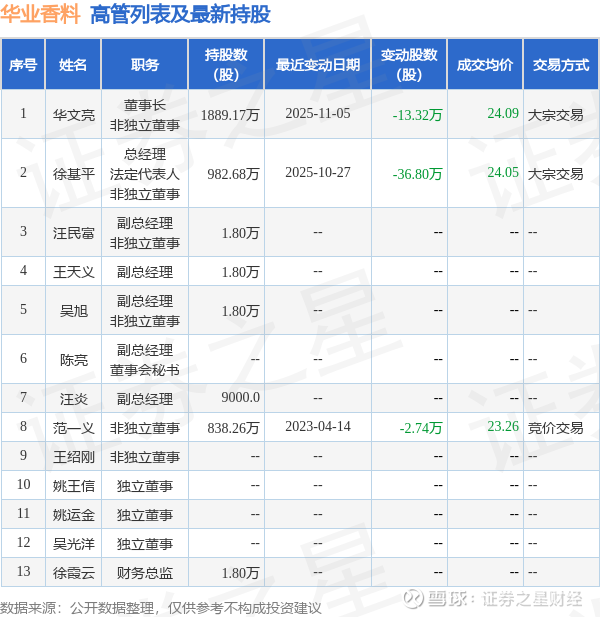
Task: Click the date 2025-11-05
Action: [x=318, y=113]
